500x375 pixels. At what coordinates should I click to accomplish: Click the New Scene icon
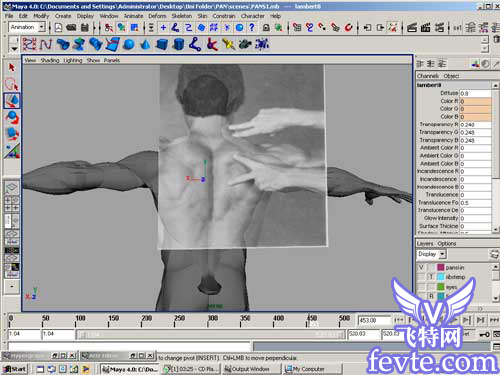(58, 27)
